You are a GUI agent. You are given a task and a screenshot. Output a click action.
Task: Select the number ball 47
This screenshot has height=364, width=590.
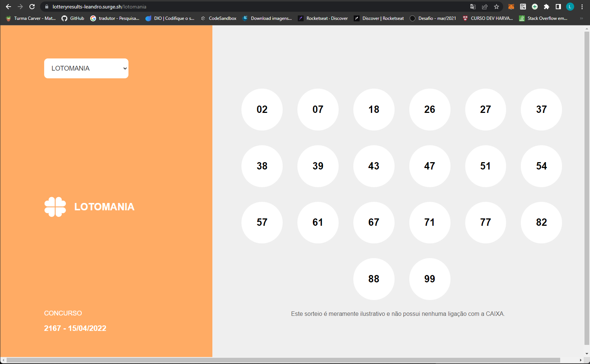coord(430,166)
